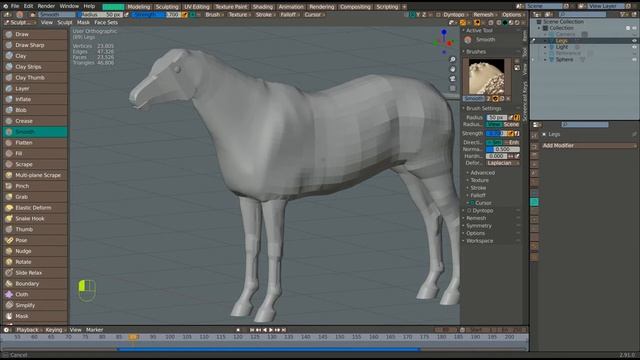The width and height of the screenshot is (640, 360).
Task: Select the Simplify brush
Action: click(x=35, y=305)
